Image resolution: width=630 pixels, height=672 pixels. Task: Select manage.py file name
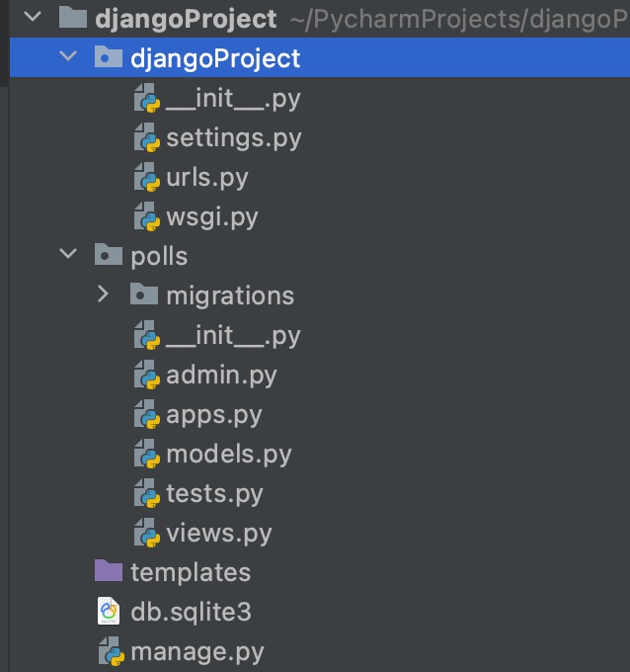point(197,652)
